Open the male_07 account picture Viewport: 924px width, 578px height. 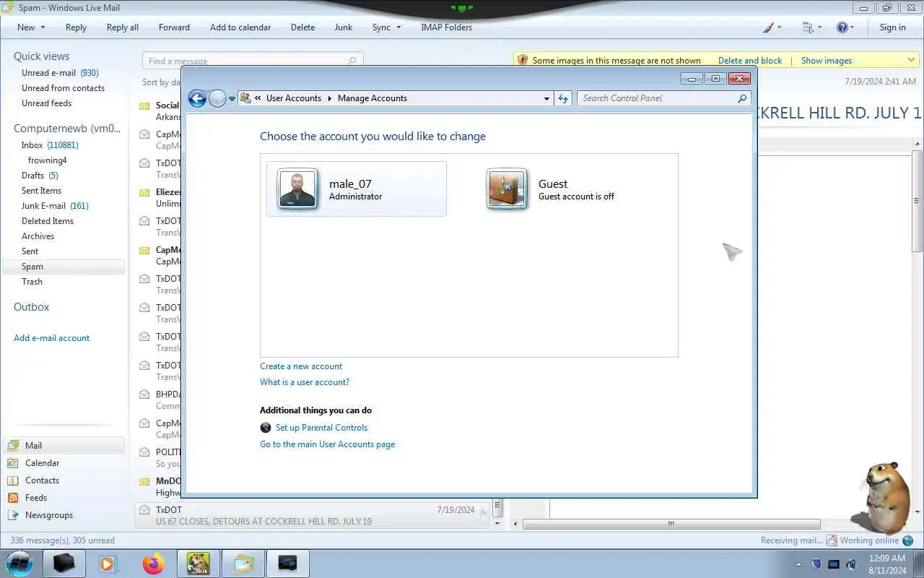click(297, 189)
